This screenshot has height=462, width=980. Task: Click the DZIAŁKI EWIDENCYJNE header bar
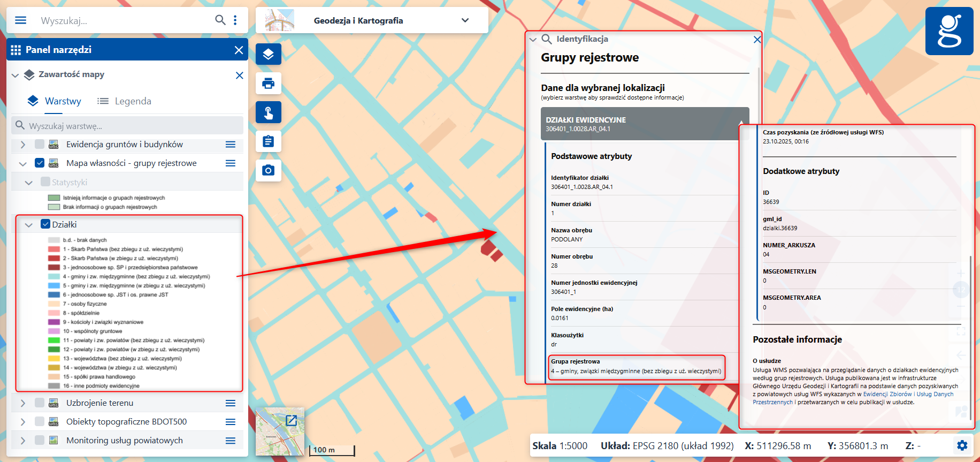639,124
